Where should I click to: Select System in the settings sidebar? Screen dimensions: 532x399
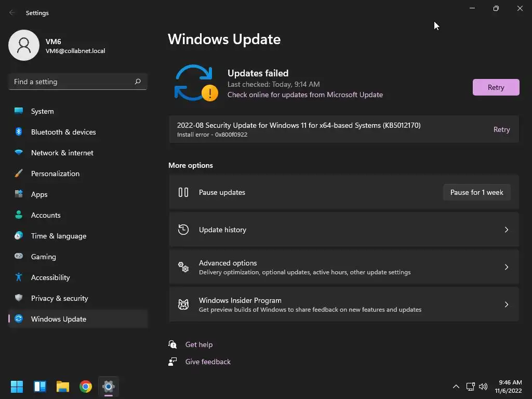pos(78,111)
